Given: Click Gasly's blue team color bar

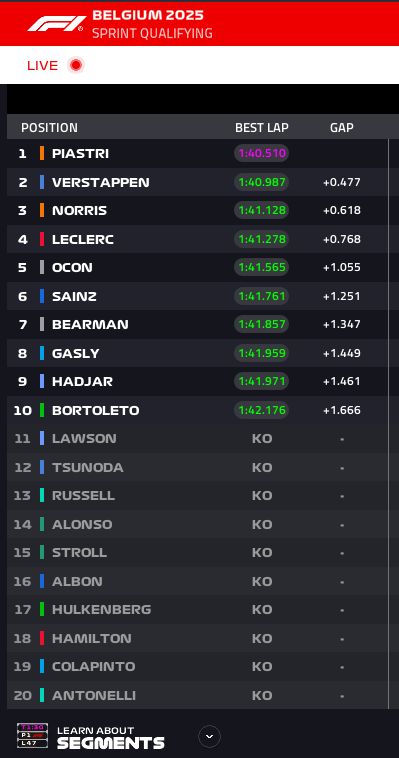Looking at the screenshot, I should [x=42, y=353].
